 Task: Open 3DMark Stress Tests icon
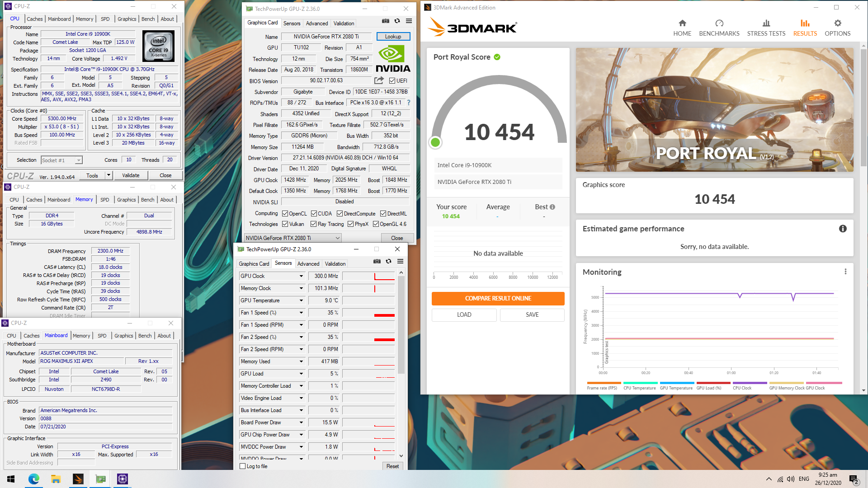point(766,23)
